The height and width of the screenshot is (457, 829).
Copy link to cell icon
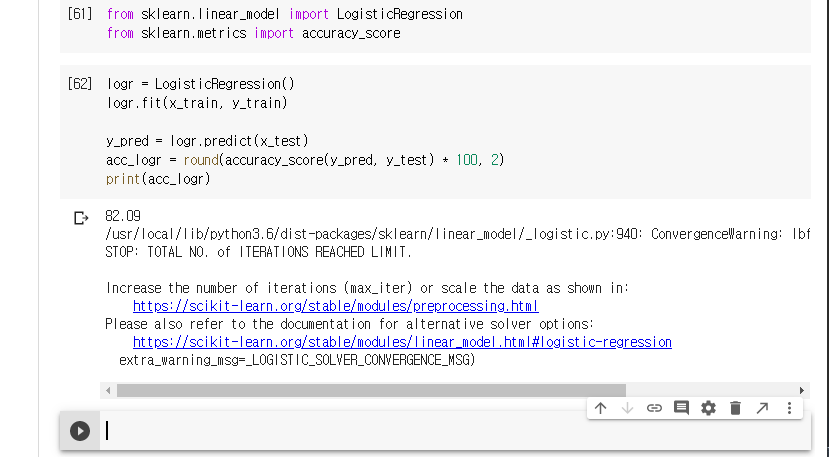[655, 408]
